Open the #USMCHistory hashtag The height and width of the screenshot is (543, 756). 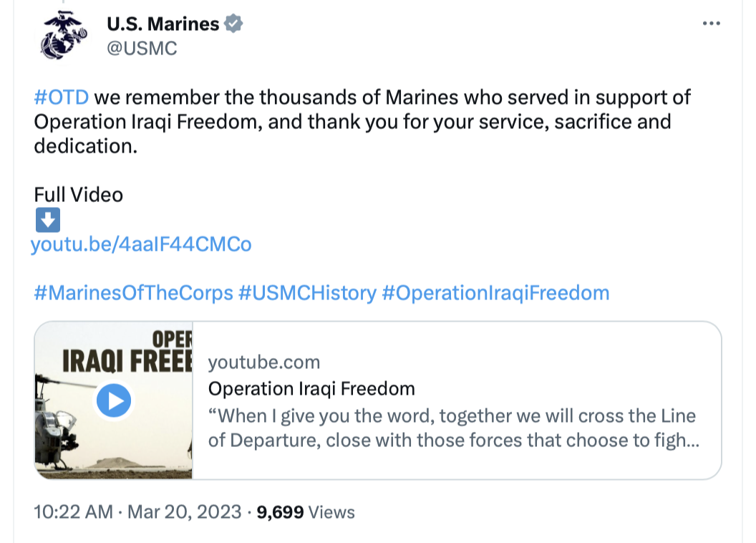coord(308,293)
